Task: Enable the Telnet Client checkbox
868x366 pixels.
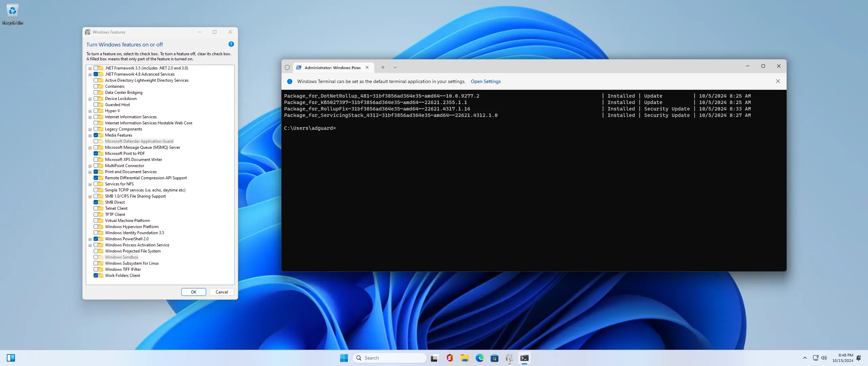Action: pyautogui.click(x=96, y=208)
